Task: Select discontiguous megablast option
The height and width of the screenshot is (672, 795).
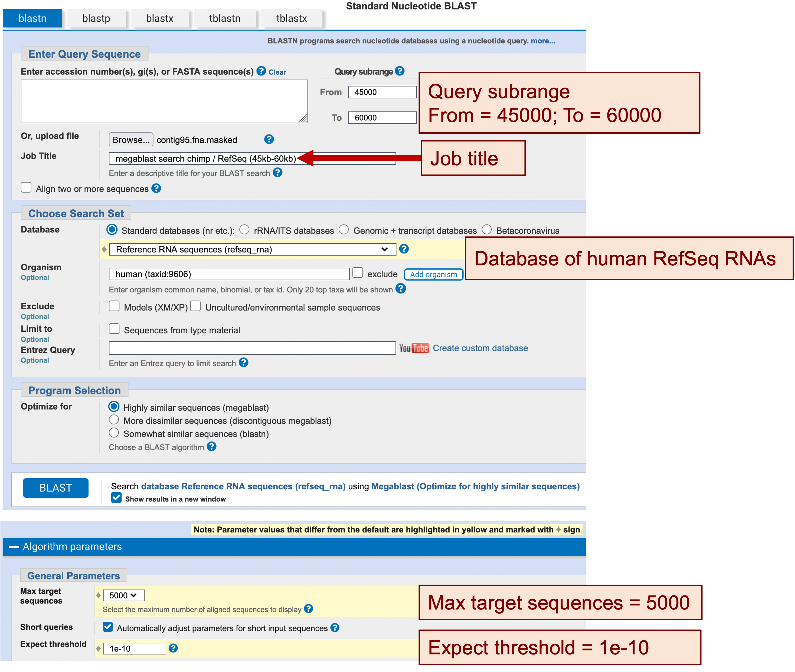Action: (x=114, y=419)
